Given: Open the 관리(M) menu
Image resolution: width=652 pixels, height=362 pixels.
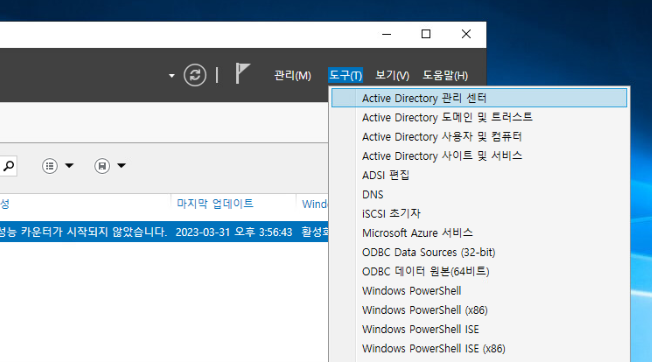Looking at the screenshot, I should 293,75.
